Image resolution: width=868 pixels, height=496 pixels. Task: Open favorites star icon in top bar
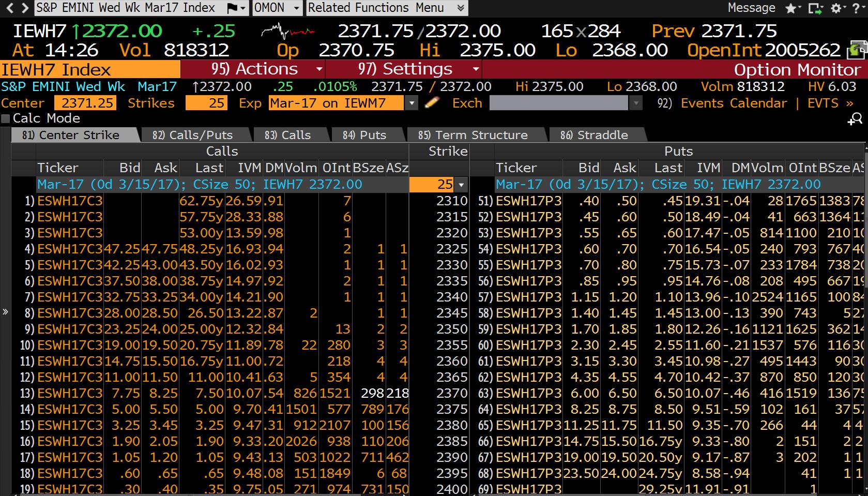coord(791,8)
